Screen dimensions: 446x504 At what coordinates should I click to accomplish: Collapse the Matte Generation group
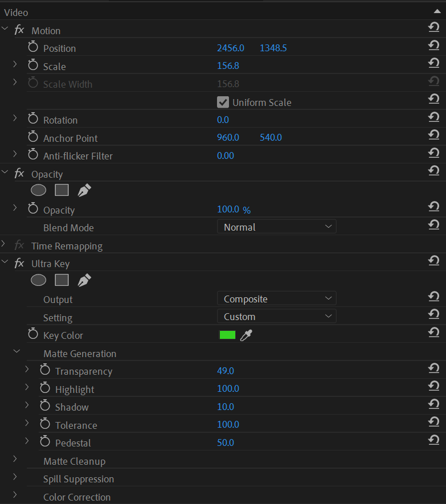point(16,352)
